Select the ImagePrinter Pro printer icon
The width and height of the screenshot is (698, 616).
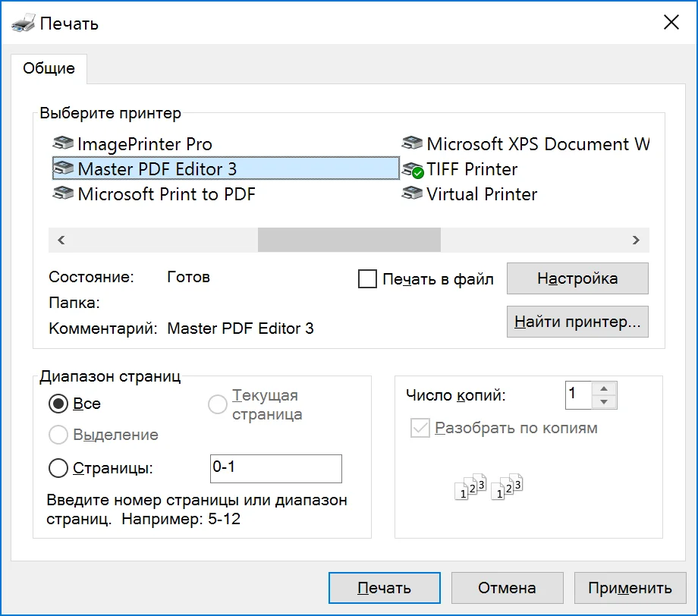click(x=63, y=144)
